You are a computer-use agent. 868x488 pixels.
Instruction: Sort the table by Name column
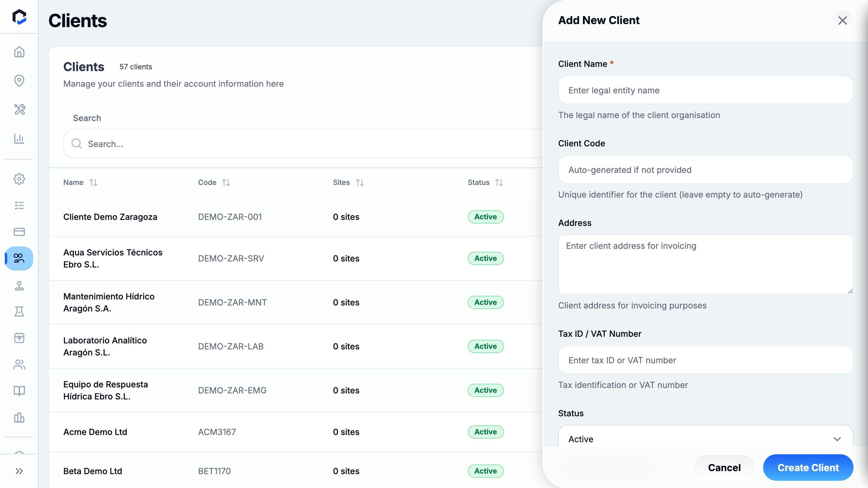tap(93, 183)
